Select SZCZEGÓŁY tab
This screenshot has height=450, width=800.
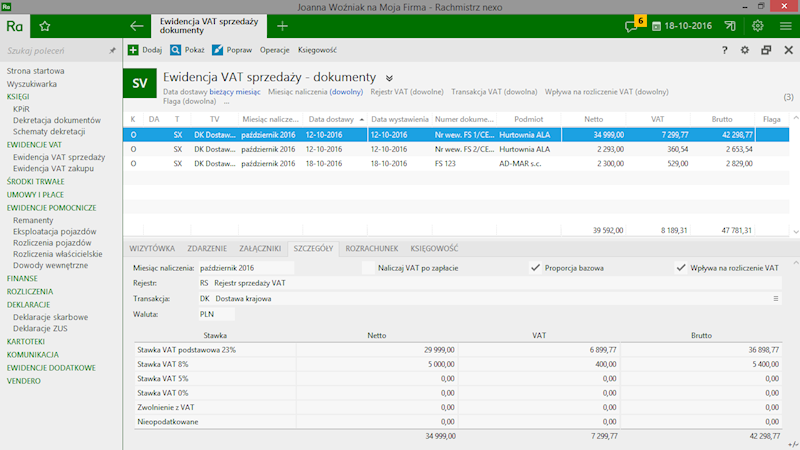[x=313, y=248]
